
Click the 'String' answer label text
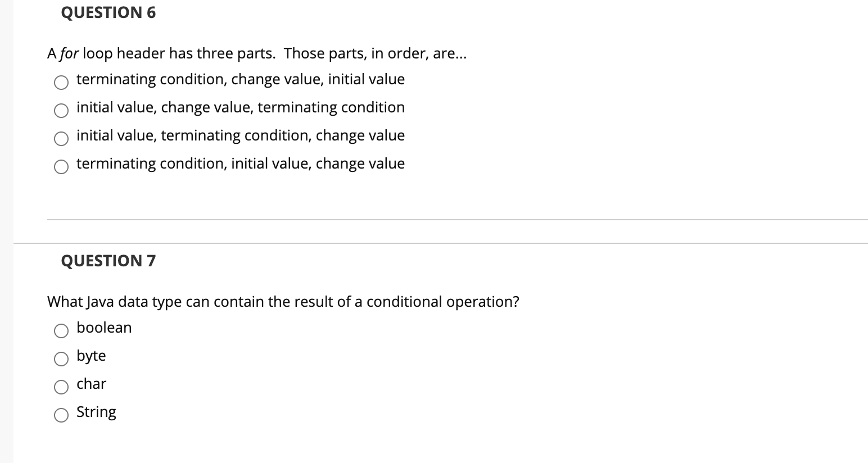96,411
